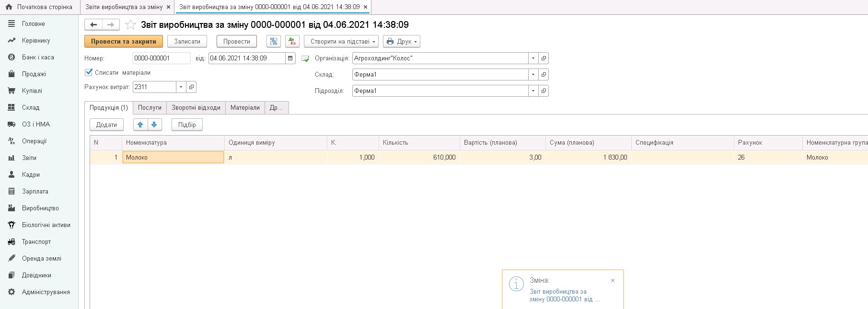This screenshot has width=868, height=309.
Task: Open the Створити на підставі dropdown
Action: coord(341,42)
